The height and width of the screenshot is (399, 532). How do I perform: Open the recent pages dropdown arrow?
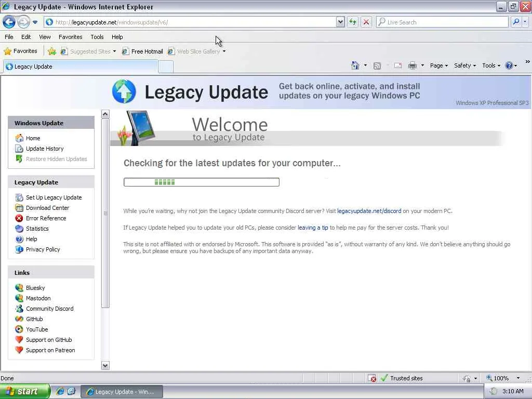click(35, 22)
